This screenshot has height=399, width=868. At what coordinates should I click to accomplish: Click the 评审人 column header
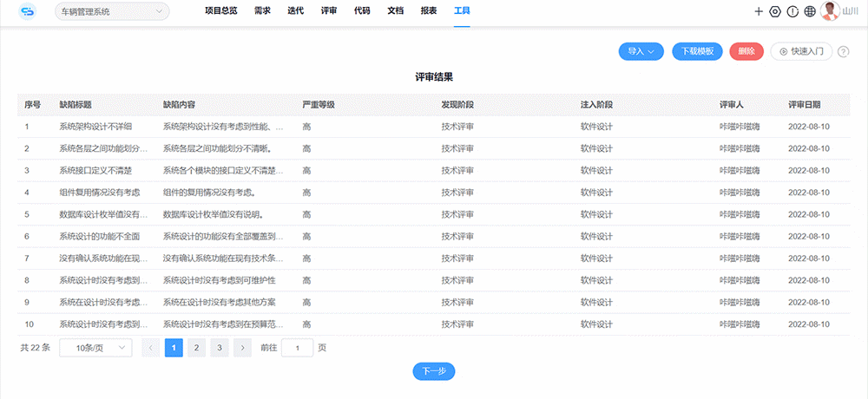pyautogui.click(x=731, y=104)
